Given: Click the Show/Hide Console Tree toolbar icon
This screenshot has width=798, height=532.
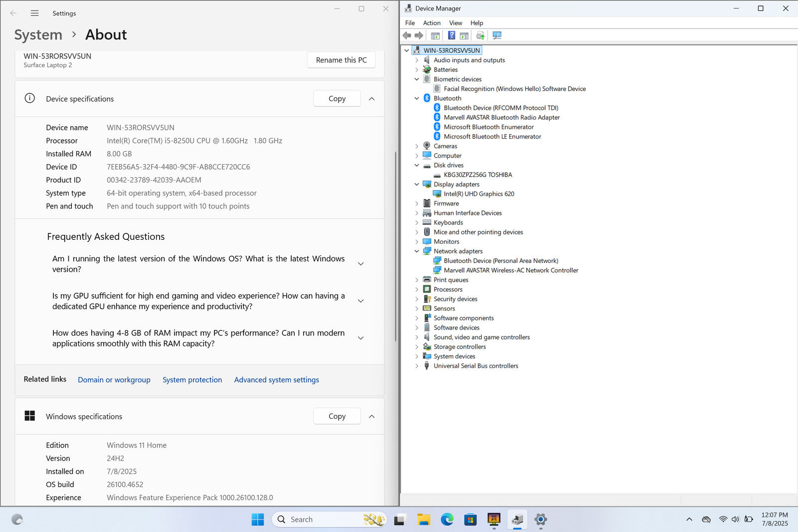Looking at the screenshot, I should pyautogui.click(x=435, y=35).
